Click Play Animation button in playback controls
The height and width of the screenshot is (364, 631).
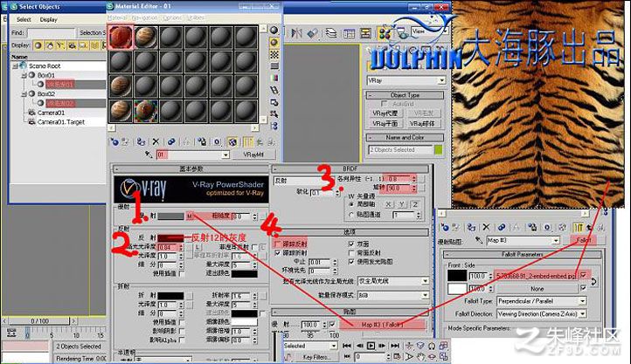[371, 346]
